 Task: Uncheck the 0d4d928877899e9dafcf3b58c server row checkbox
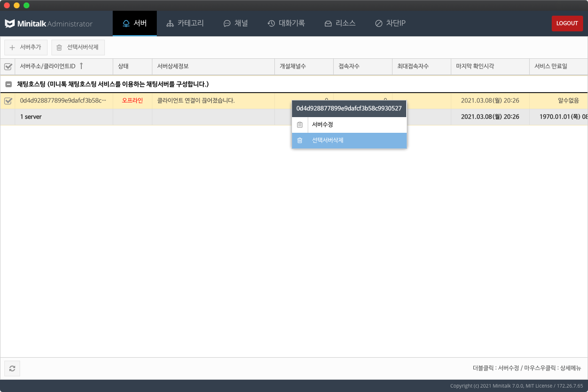coord(8,101)
